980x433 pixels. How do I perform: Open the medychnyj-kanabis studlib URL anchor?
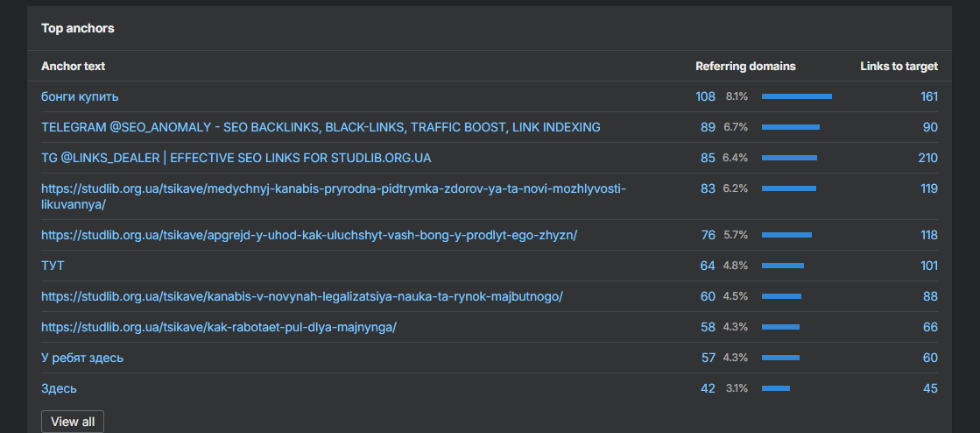334,196
